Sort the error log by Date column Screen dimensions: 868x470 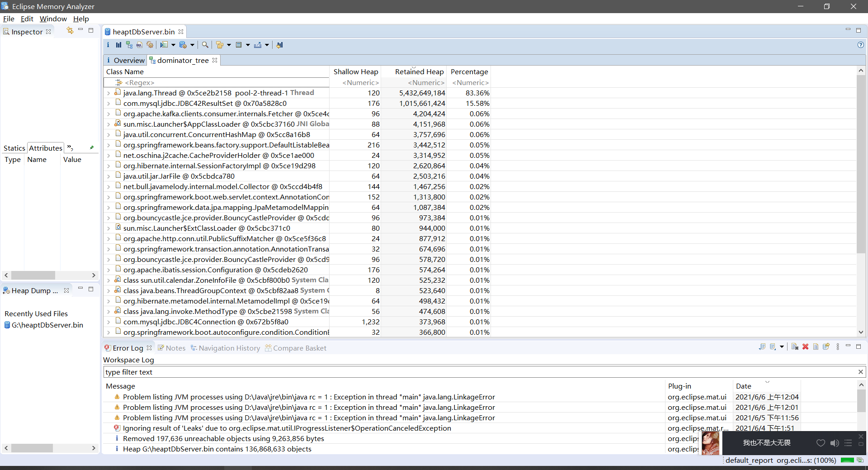coord(766,386)
